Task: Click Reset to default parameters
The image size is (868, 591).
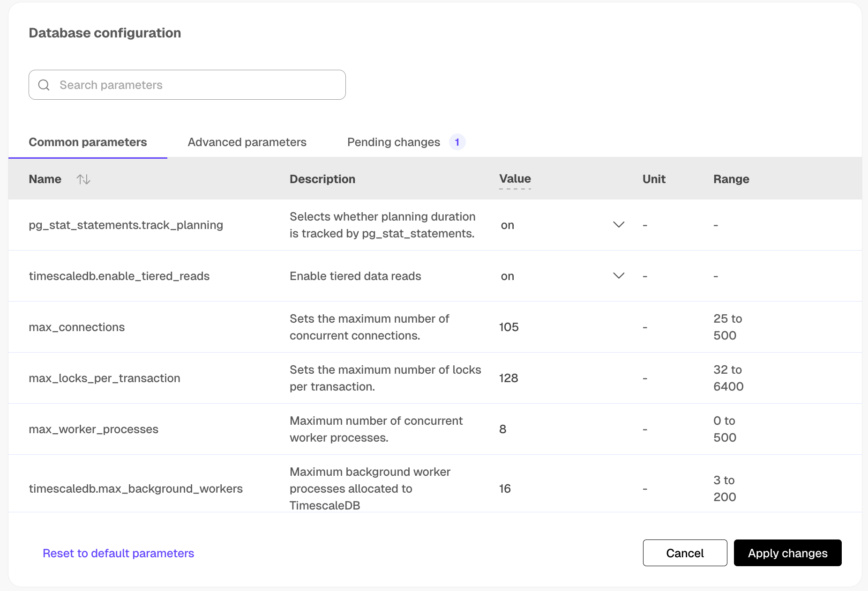Action: click(x=118, y=553)
